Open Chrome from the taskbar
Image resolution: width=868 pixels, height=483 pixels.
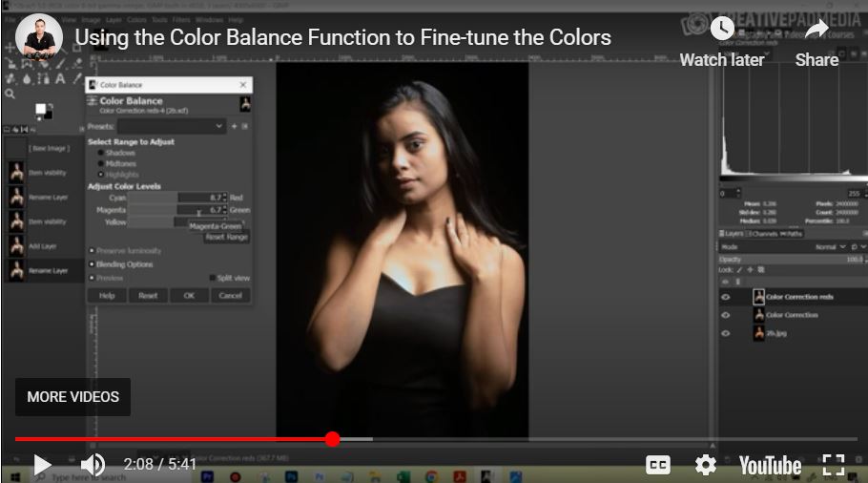coord(431,477)
